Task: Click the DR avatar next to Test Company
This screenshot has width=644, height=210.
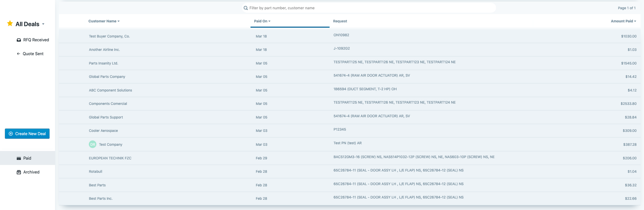Action: (93, 145)
